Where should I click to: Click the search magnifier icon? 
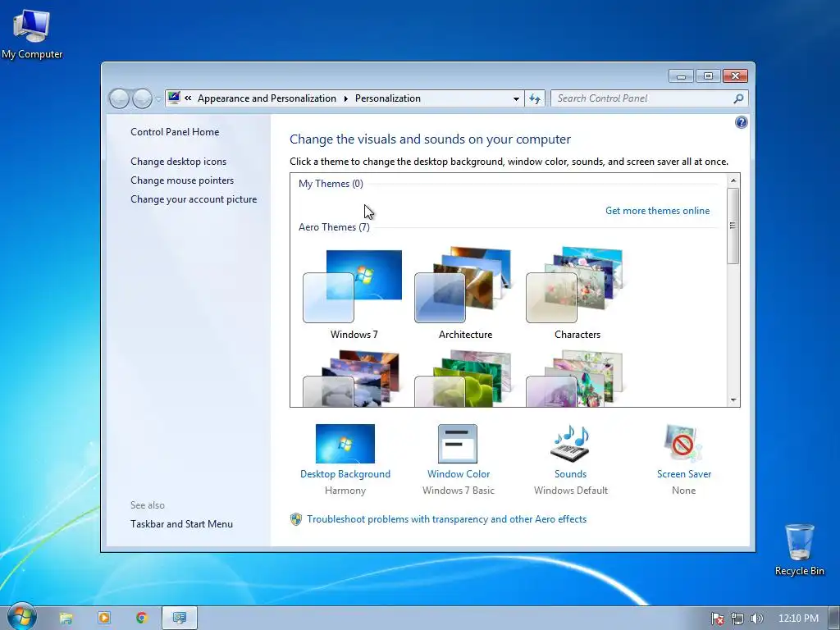point(739,98)
